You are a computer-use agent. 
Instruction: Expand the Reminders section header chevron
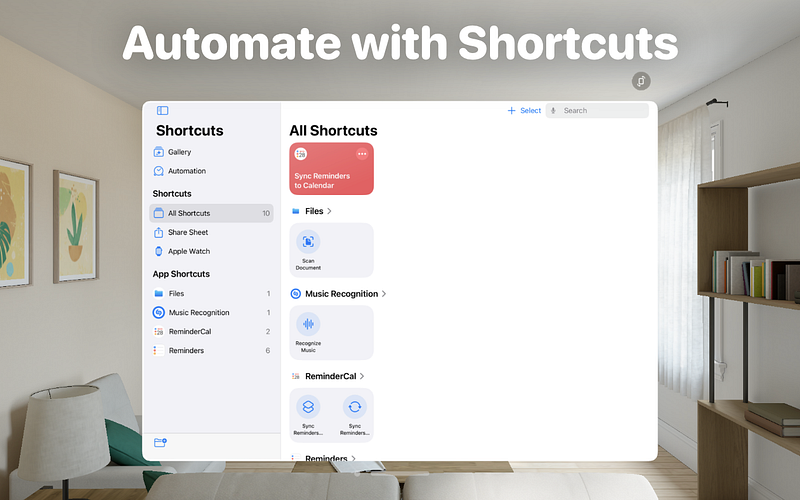pyautogui.click(x=354, y=458)
